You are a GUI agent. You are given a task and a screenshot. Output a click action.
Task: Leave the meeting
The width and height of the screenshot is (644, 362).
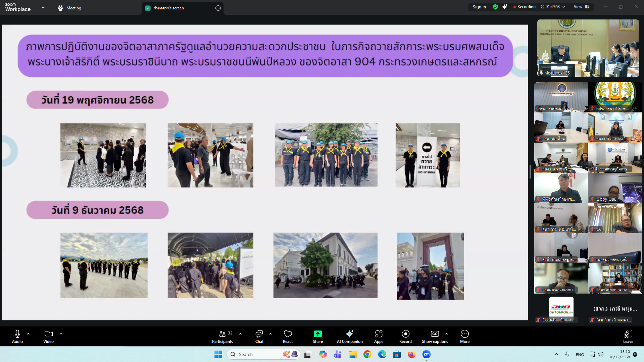click(x=628, y=337)
